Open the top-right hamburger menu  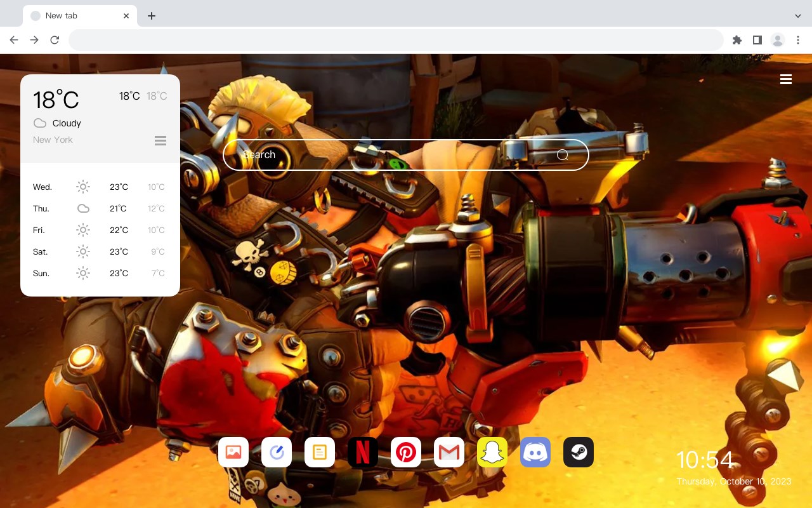pos(786,79)
